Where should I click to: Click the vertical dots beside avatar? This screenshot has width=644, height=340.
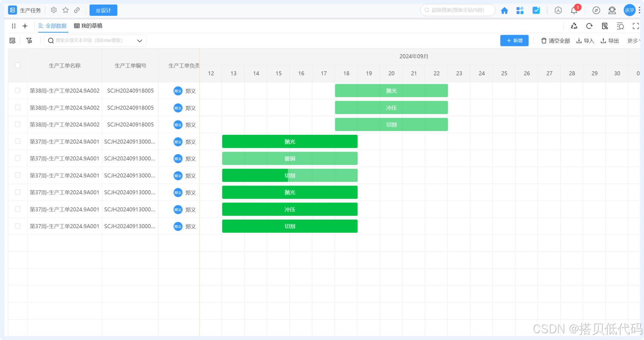pyautogui.click(x=639, y=10)
